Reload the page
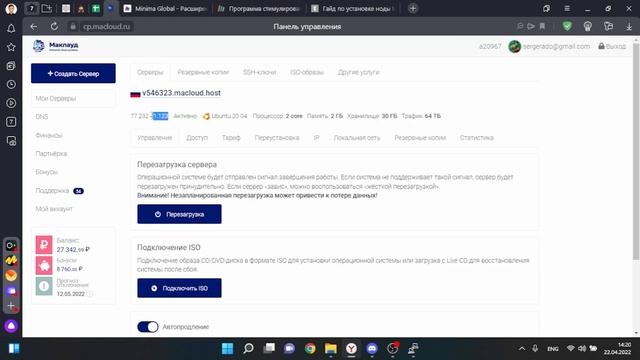This screenshot has height=360, width=640. click(x=54, y=27)
